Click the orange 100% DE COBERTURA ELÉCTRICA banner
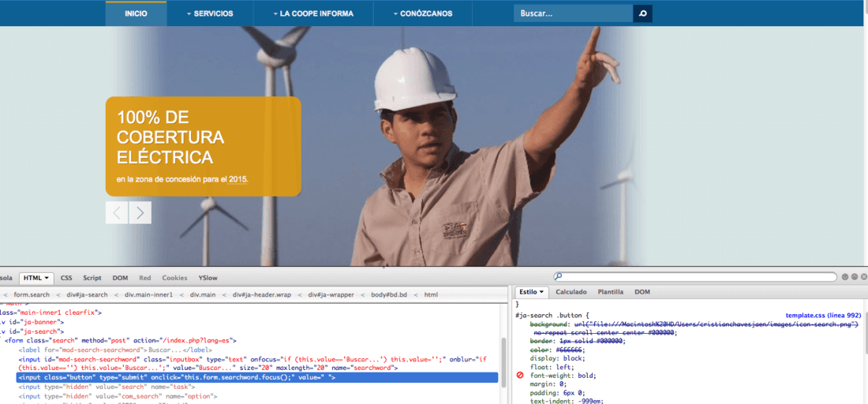 click(x=203, y=146)
